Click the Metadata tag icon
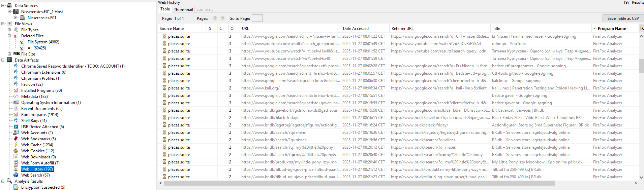 pos(16,96)
